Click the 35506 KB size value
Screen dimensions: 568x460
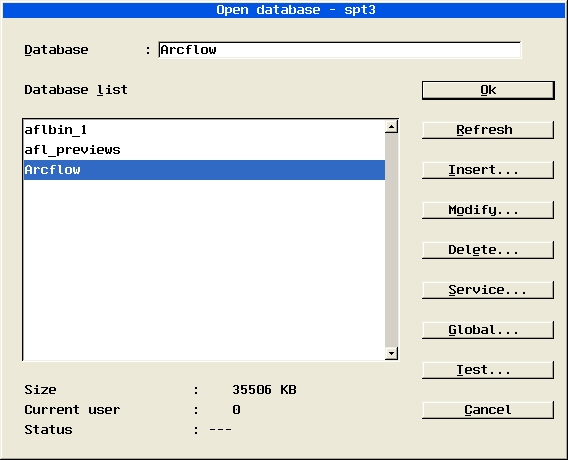pos(264,390)
